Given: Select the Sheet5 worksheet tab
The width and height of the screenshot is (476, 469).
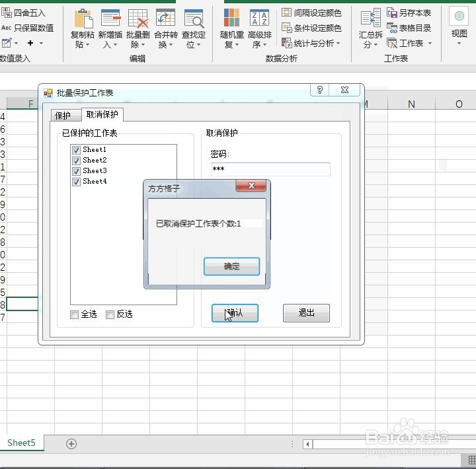Looking at the screenshot, I should pos(21,443).
